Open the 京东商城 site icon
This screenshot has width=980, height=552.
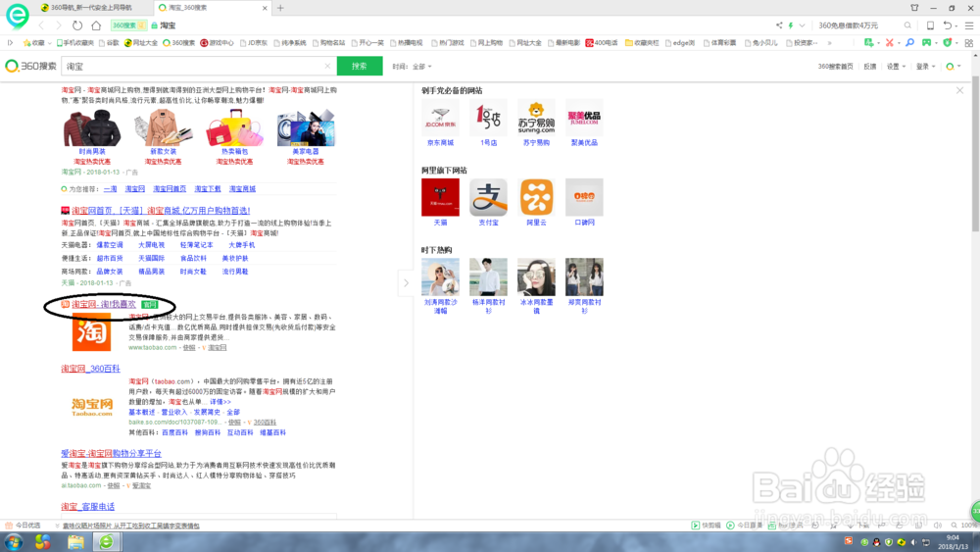tap(440, 118)
